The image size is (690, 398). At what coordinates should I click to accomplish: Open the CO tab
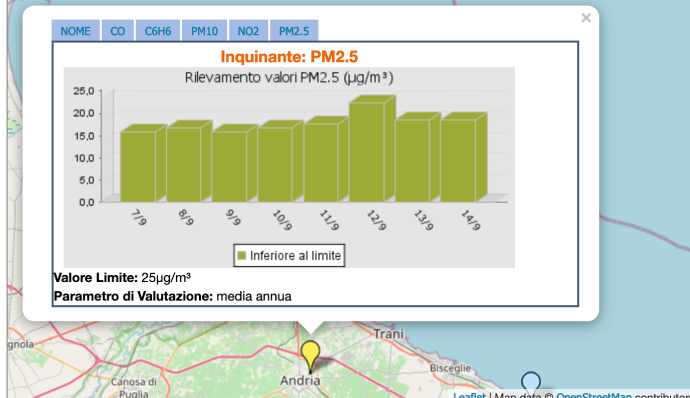tap(117, 31)
